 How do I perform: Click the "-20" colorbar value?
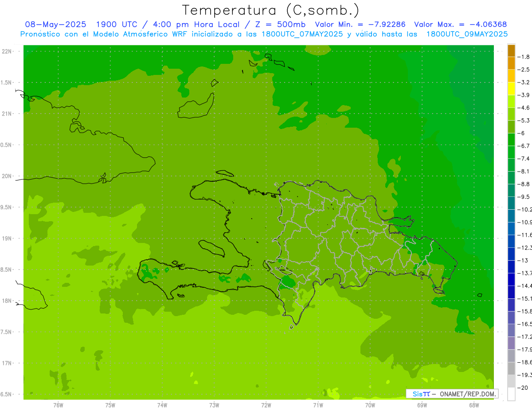tap(523, 388)
